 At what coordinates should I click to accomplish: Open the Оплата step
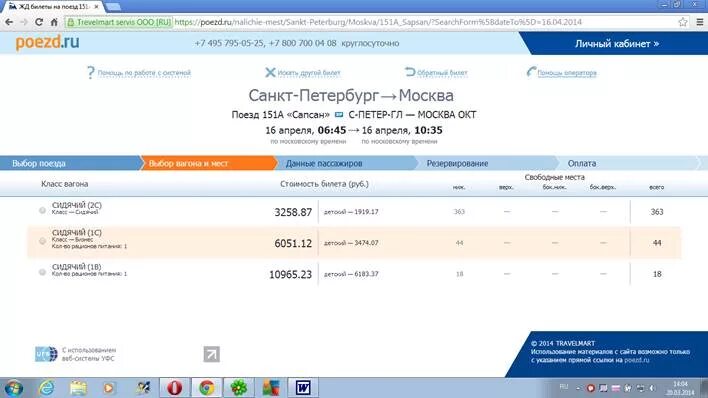[629, 164]
